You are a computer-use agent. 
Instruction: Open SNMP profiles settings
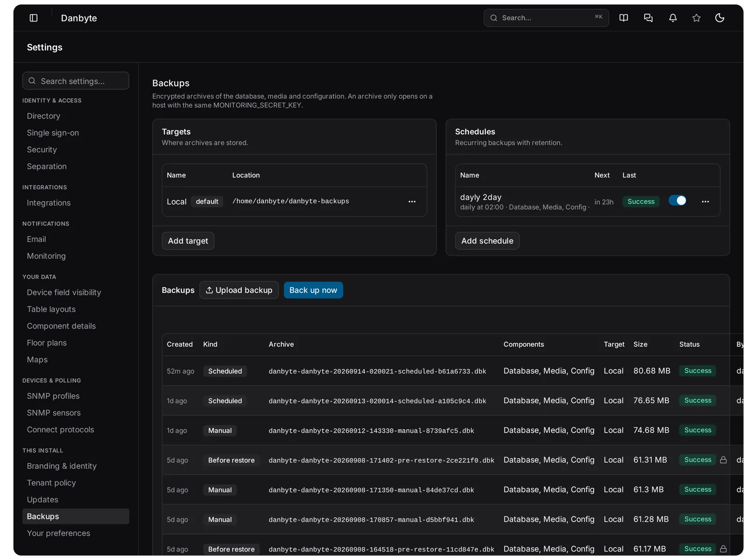pos(53,396)
